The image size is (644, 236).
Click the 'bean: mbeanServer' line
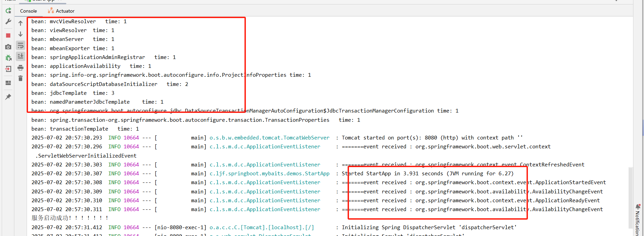[73, 39]
